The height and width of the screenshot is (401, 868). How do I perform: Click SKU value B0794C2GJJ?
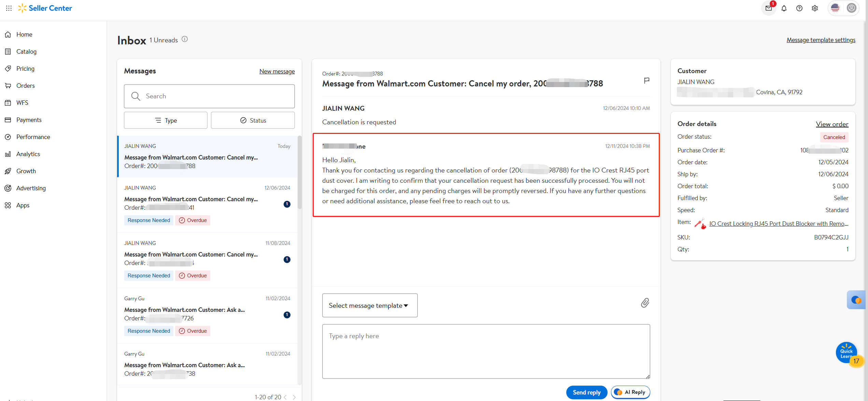pyautogui.click(x=831, y=237)
